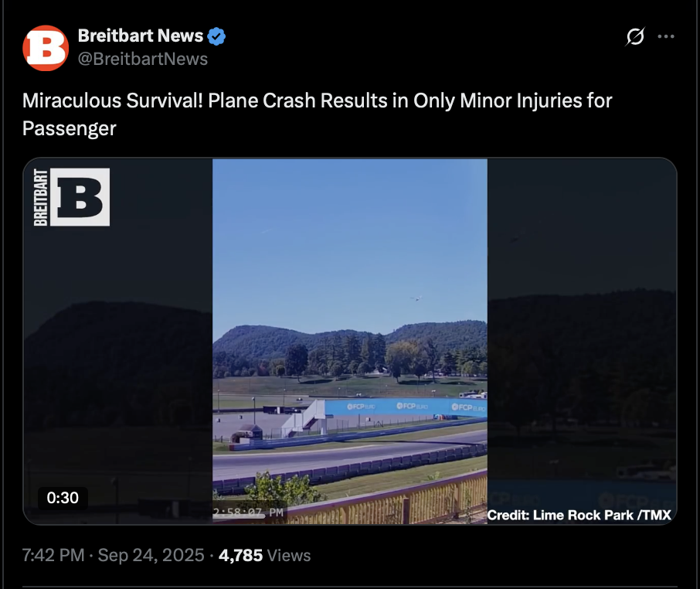
Task: Click the Breitbart News profile avatar
Action: 46,48
